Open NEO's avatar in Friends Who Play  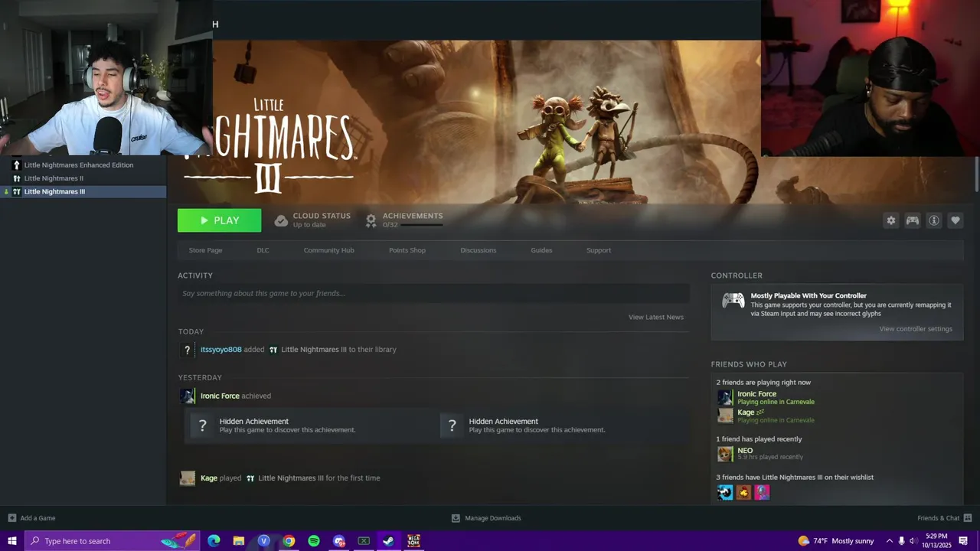click(724, 454)
